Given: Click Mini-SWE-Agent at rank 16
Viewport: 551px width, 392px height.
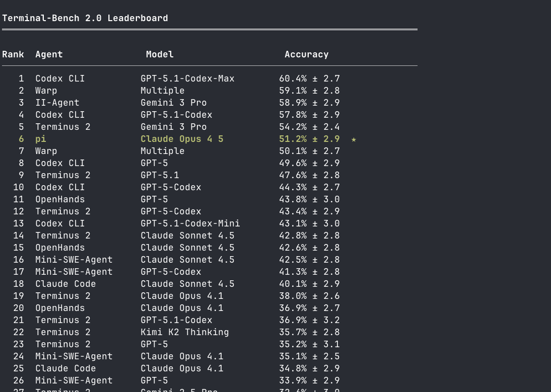Looking at the screenshot, I should [74, 260].
